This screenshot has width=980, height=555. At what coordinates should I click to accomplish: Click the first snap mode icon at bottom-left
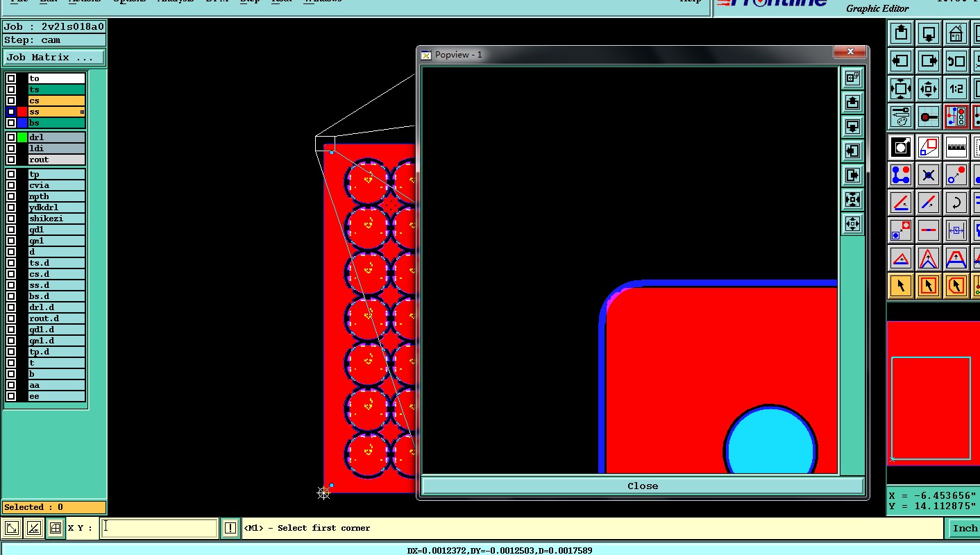point(11,529)
